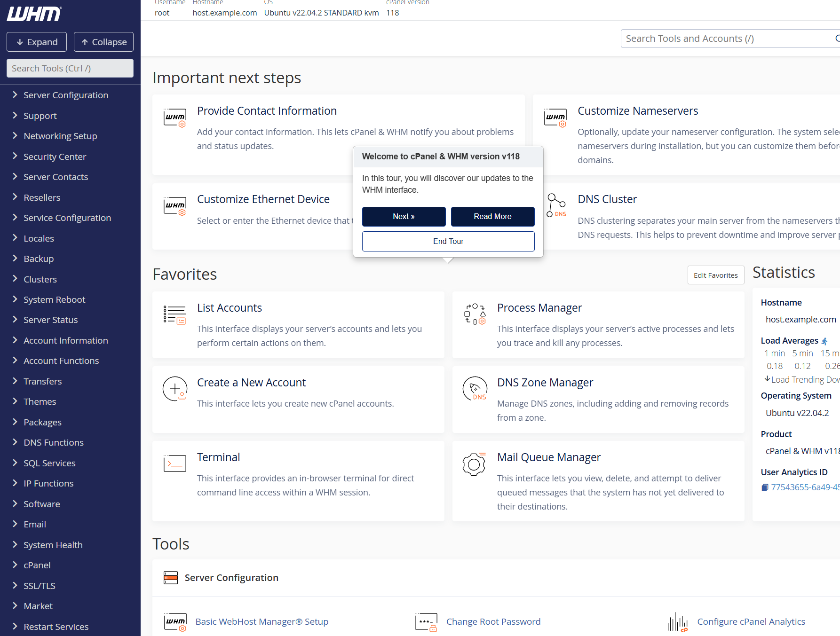Expand DNS Functions in the sidebar
The image size is (840, 636).
[x=53, y=442]
